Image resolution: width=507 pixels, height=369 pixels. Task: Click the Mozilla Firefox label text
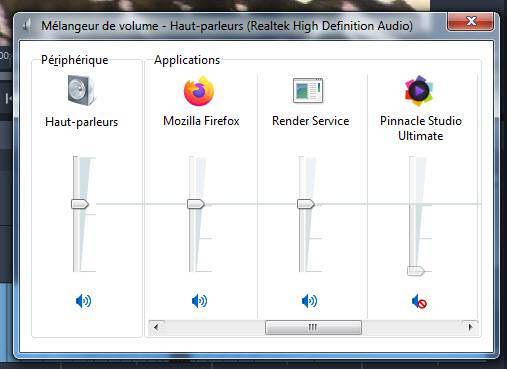click(x=201, y=121)
